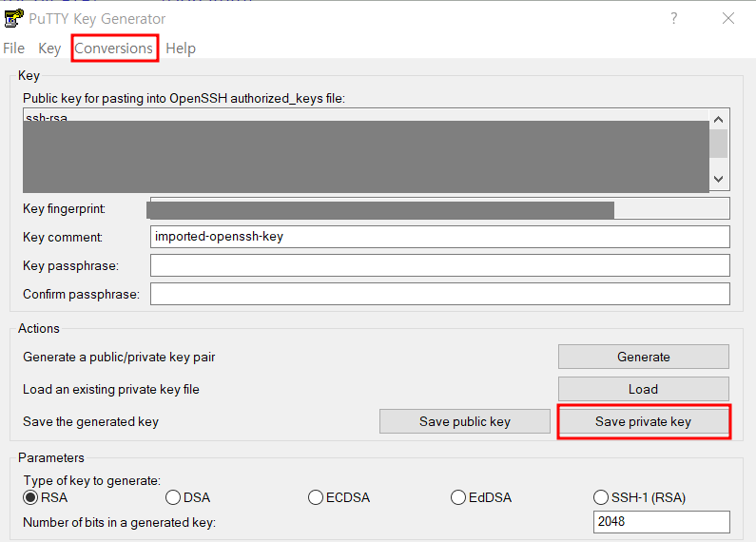756x542 pixels.
Task: Open the Conversions menu
Action: click(114, 48)
